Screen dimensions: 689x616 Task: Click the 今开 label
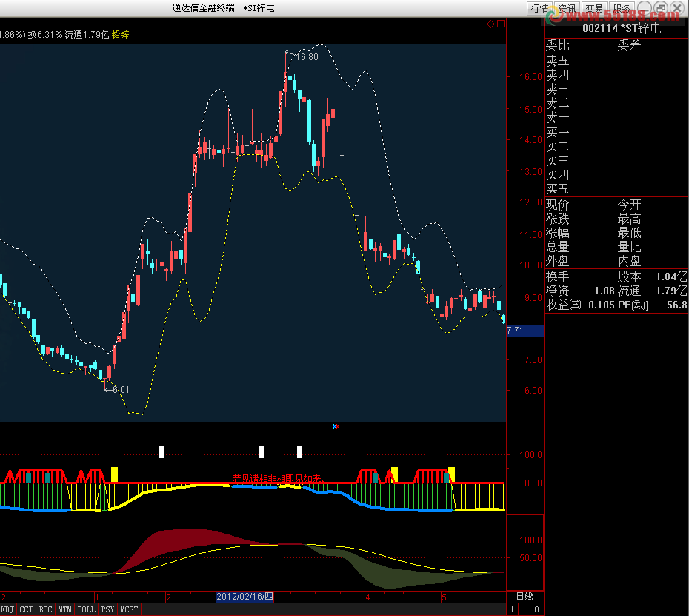[x=629, y=205]
